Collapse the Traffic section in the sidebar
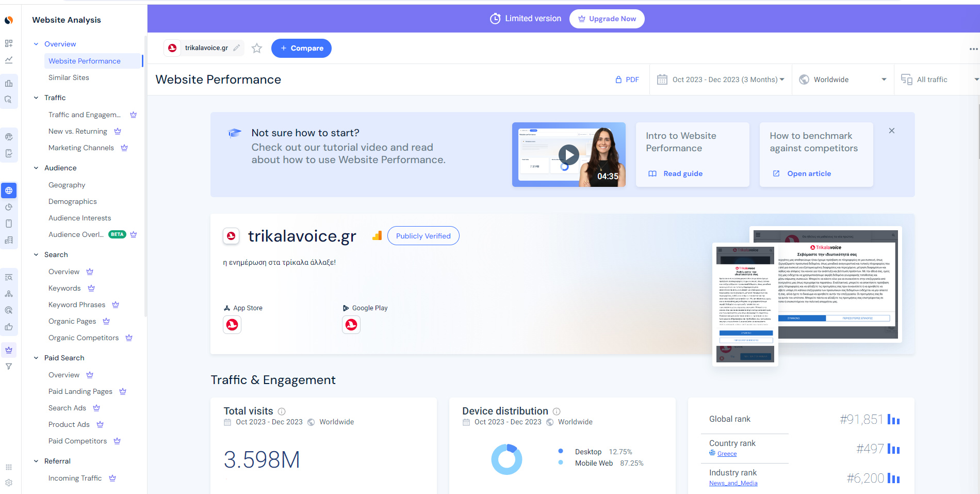This screenshot has height=494, width=980. coord(36,98)
